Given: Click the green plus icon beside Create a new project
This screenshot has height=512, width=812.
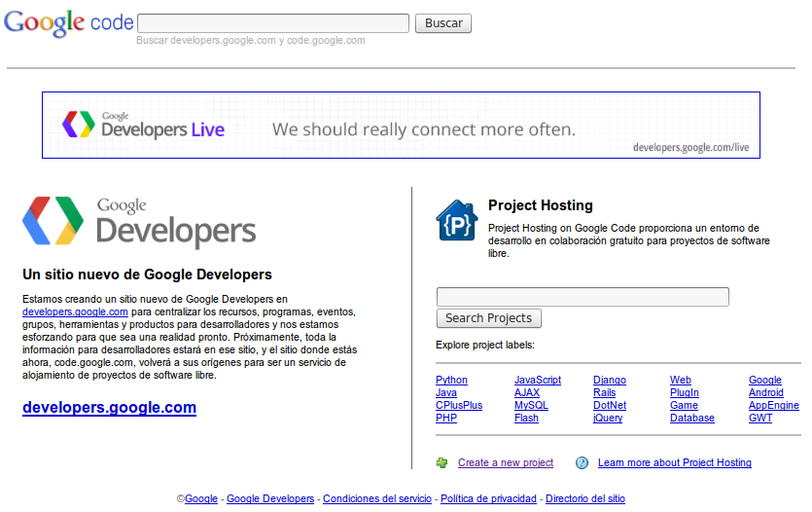Looking at the screenshot, I should click(x=441, y=462).
